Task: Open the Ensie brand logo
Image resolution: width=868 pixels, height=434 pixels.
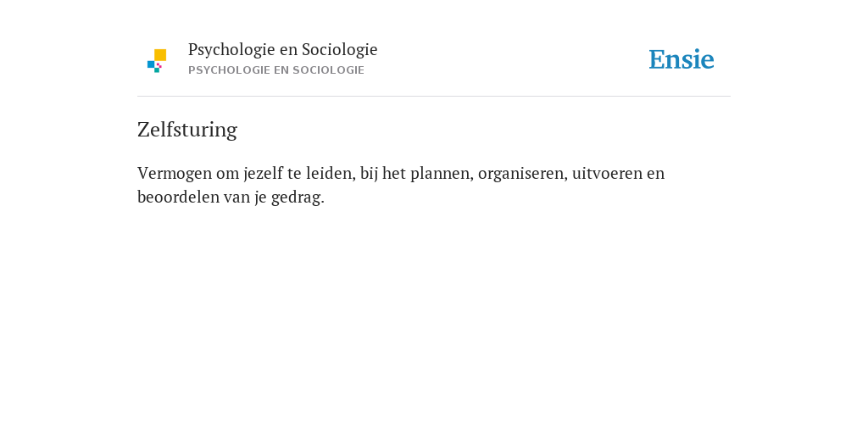Action: [x=682, y=59]
